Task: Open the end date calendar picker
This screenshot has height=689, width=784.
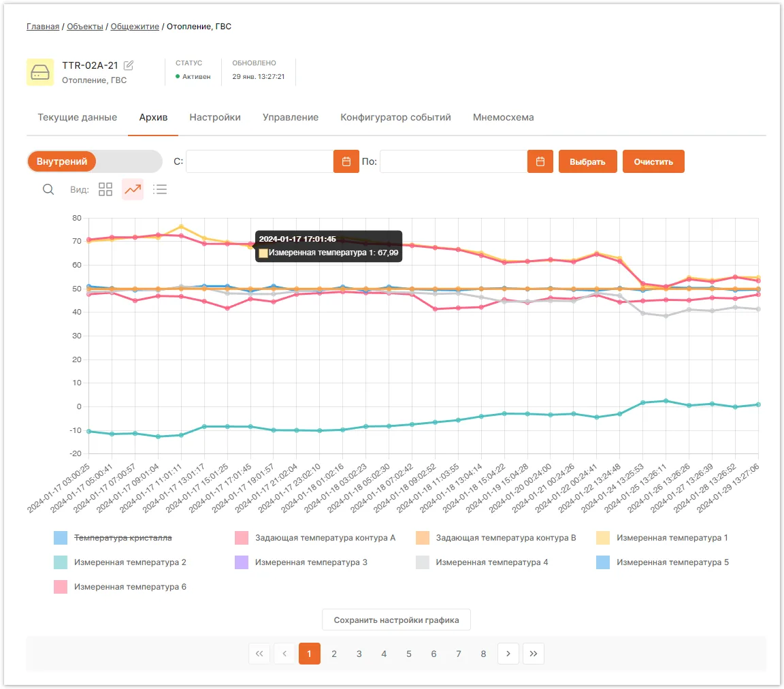Action: coord(540,161)
